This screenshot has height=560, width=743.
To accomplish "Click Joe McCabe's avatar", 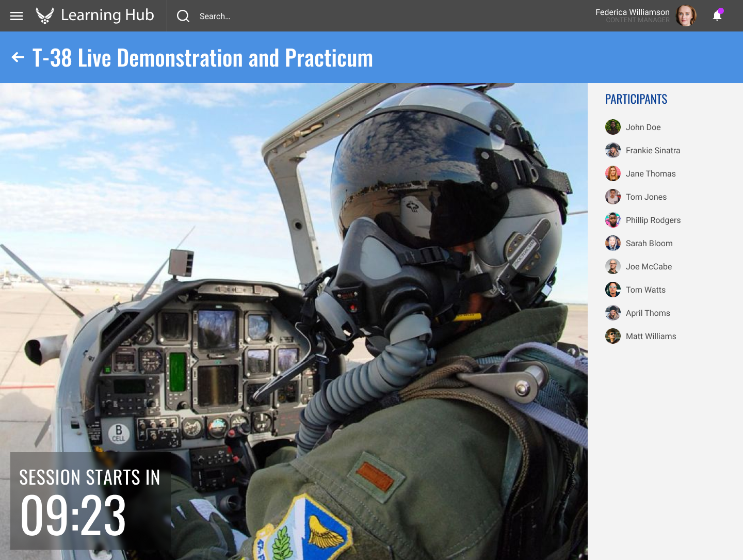I will (613, 266).
